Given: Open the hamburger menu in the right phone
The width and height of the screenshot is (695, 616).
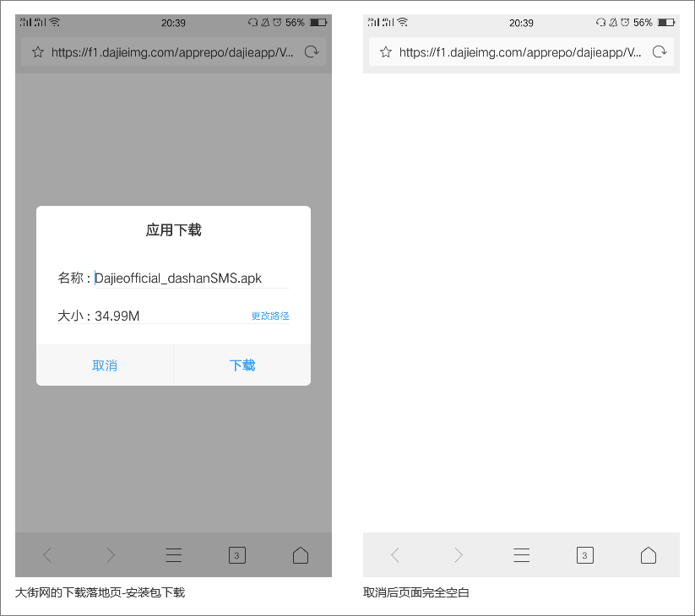Looking at the screenshot, I should tap(522, 554).
